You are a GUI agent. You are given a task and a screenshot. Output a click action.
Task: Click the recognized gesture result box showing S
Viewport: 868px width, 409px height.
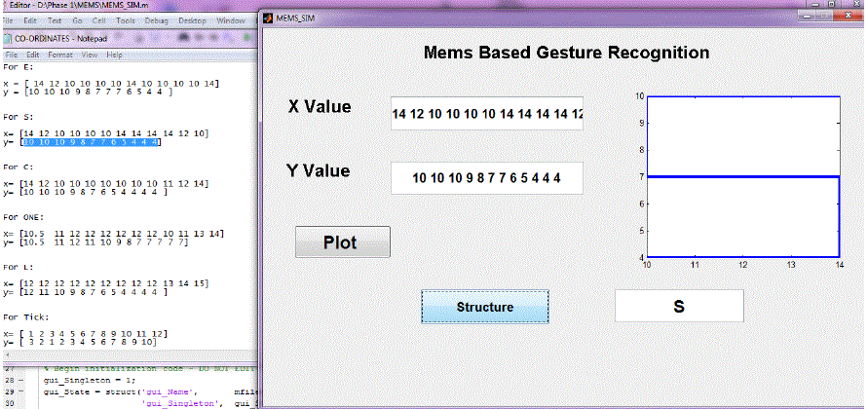pyautogui.click(x=678, y=306)
